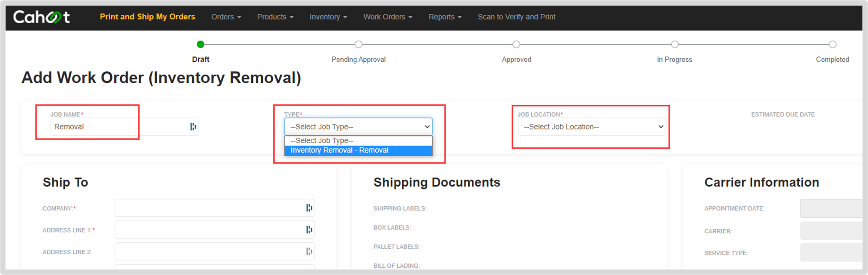
Task: Click the Draft step marker
Action: click(x=201, y=44)
